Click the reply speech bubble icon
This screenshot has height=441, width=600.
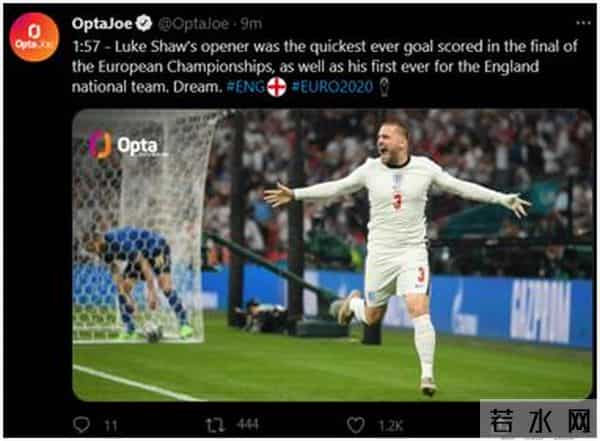[81, 425]
